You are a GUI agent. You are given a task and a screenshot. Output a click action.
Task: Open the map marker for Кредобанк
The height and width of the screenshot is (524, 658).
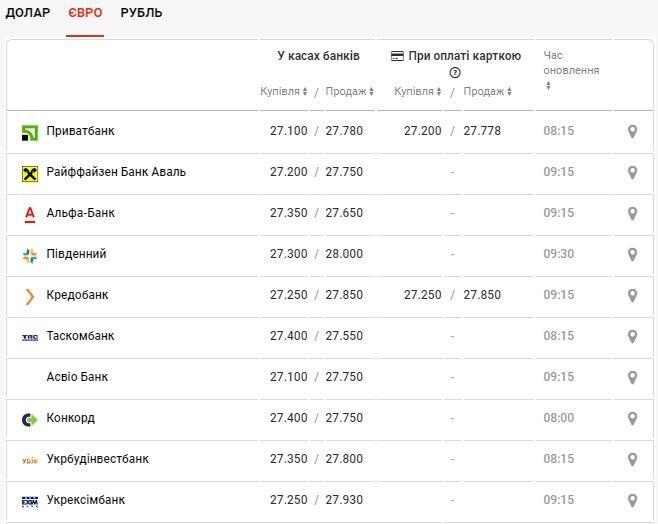coord(632,295)
